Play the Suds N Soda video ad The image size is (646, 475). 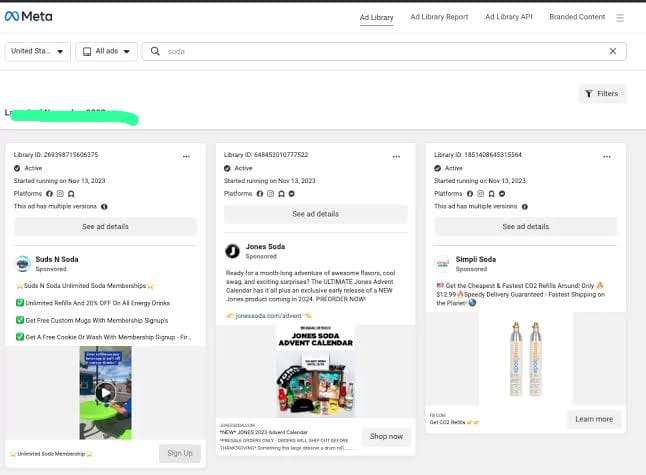coord(105,393)
